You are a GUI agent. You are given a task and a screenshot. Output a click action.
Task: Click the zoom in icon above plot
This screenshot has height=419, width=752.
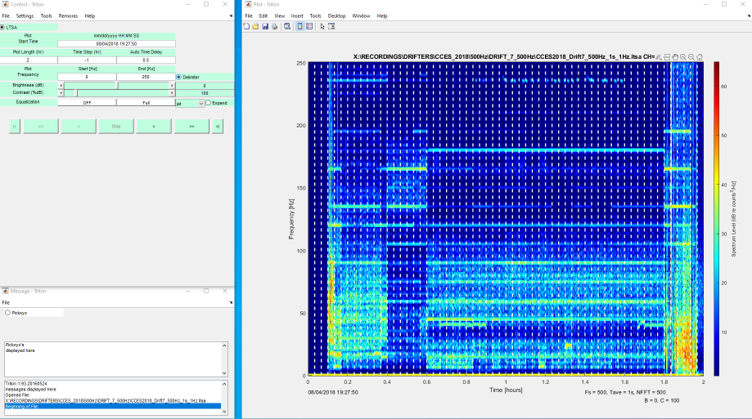click(683, 57)
